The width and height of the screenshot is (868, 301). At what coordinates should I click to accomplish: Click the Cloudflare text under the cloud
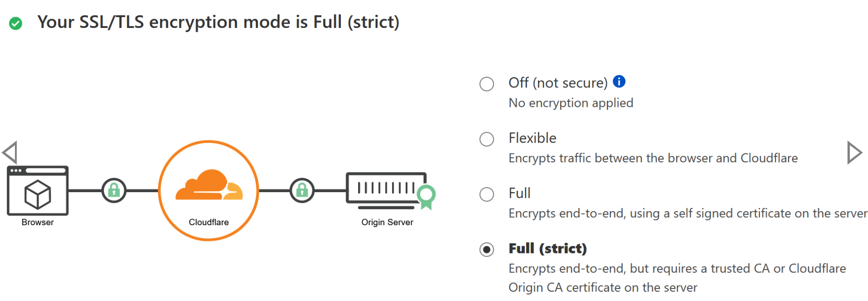[x=209, y=222]
